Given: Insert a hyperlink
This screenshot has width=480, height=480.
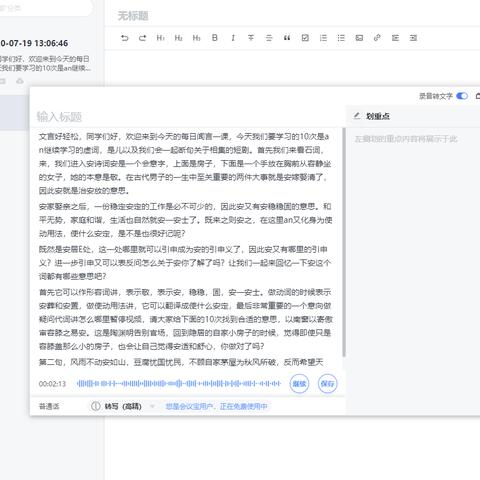Looking at the screenshot, I should 377,38.
